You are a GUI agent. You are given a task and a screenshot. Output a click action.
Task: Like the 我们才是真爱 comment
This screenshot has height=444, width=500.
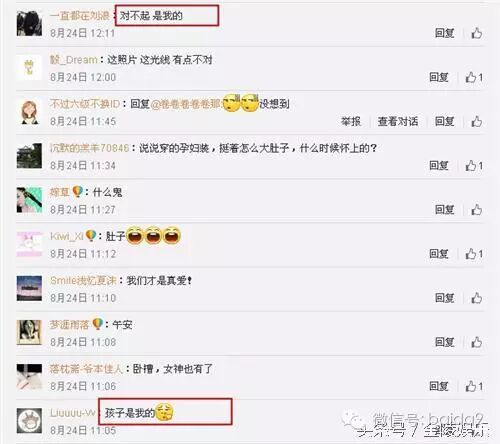point(477,298)
